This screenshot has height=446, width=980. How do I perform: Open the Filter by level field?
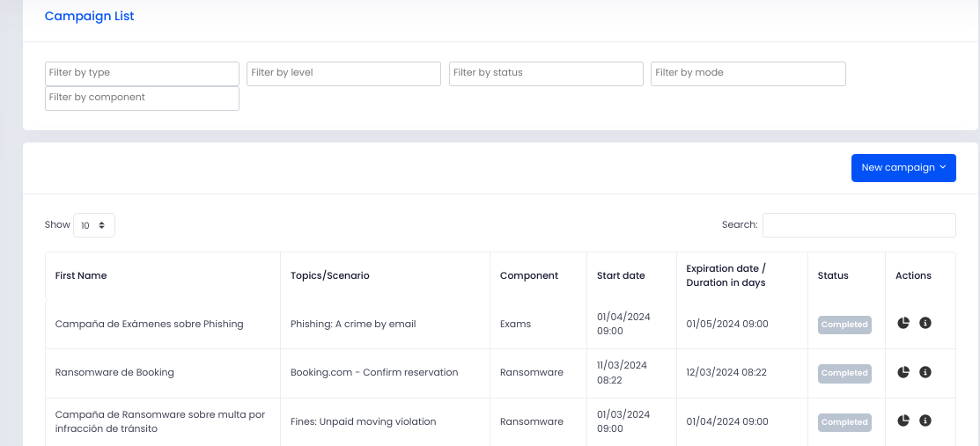click(x=343, y=73)
